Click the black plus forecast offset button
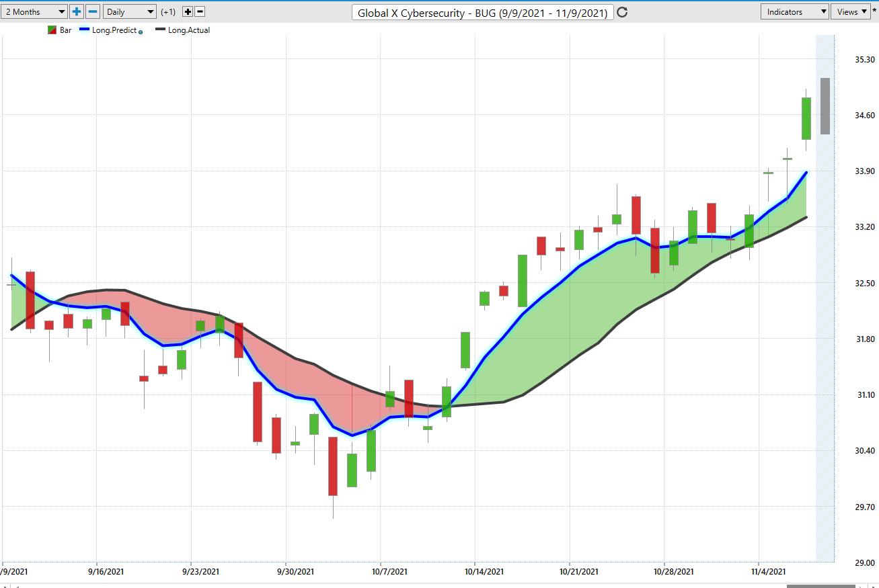879x588 pixels. [188, 12]
